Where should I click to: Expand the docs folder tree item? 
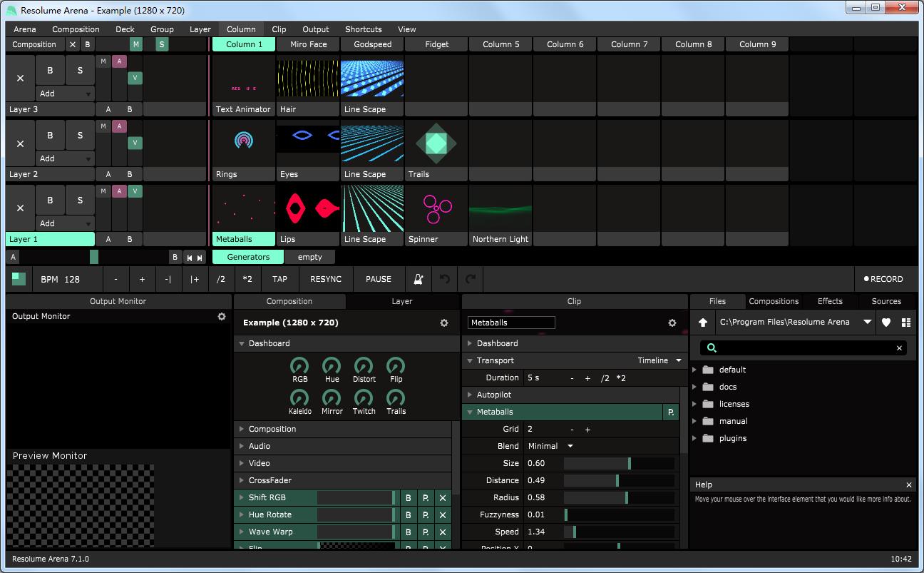[x=695, y=387]
